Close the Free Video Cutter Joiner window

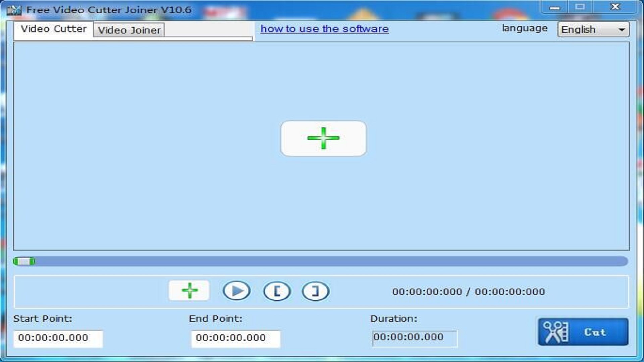click(615, 7)
